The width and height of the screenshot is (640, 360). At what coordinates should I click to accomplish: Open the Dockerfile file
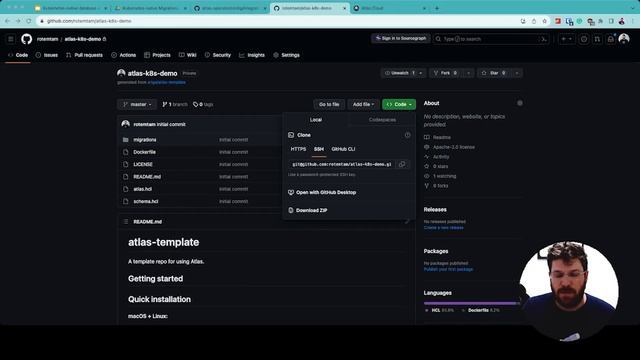pyautogui.click(x=144, y=152)
